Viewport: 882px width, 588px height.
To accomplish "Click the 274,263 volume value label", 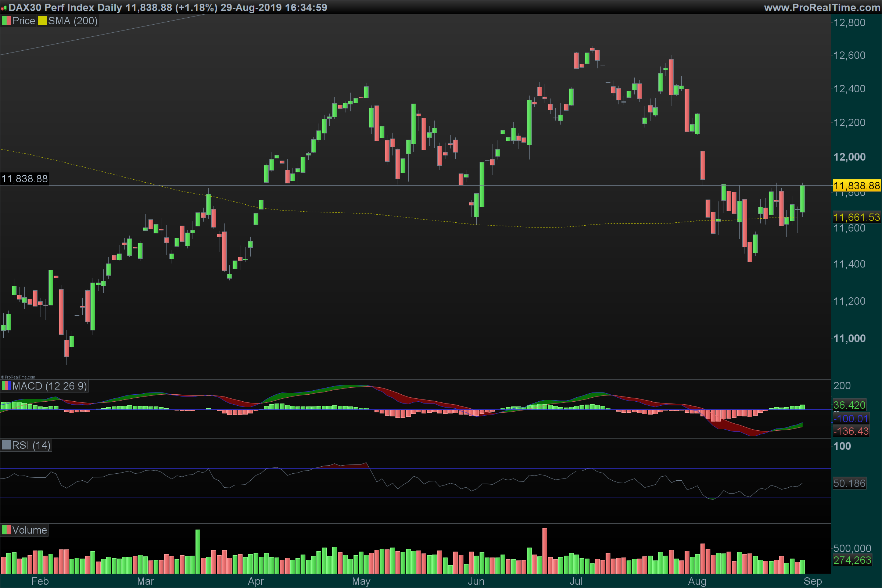I will (852, 560).
